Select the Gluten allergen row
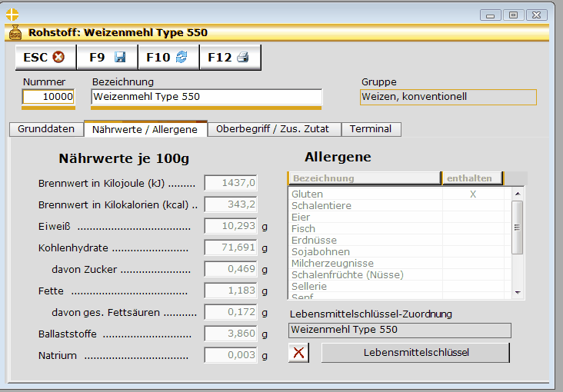This screenshot has width=563, height=392. point(400,194)
